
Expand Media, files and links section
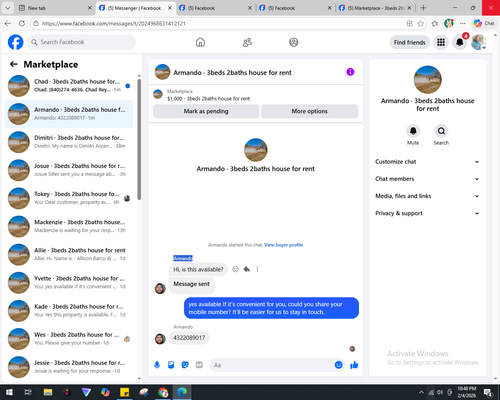click(x=427, y=196)
